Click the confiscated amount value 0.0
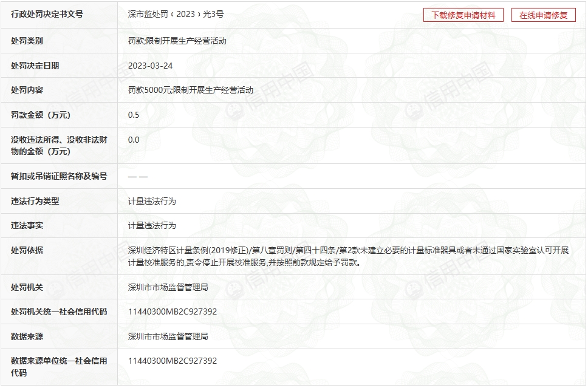The image size is (588, 388). (x=134, y=140)
